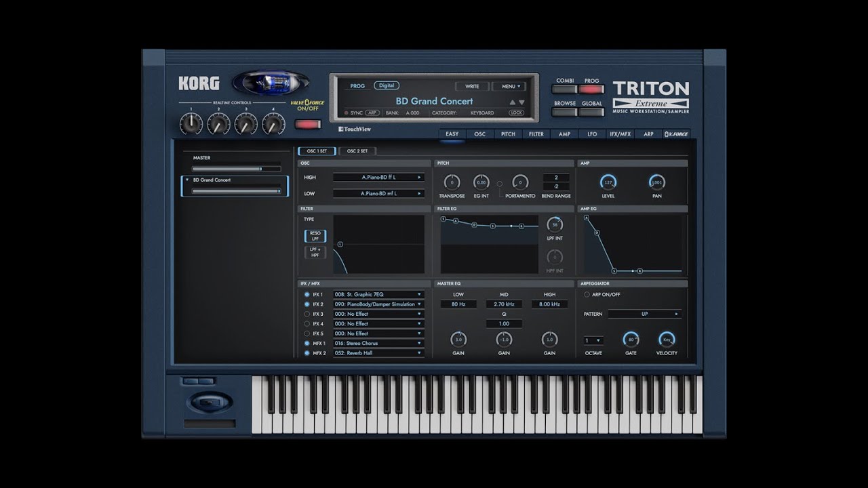Viewport: 868px width, 488px height.
Task: Switch to the OSC tab
Action: [x=479, y=134]
